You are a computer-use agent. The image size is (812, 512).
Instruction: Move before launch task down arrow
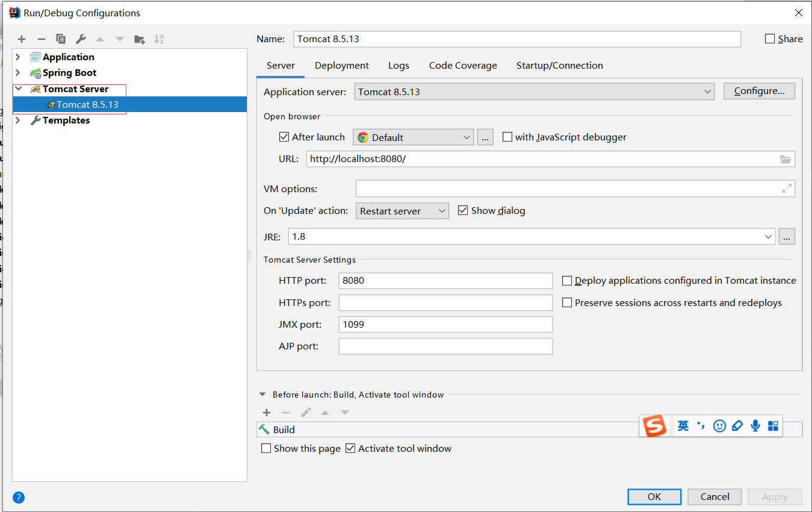click(x=345, y=413)
